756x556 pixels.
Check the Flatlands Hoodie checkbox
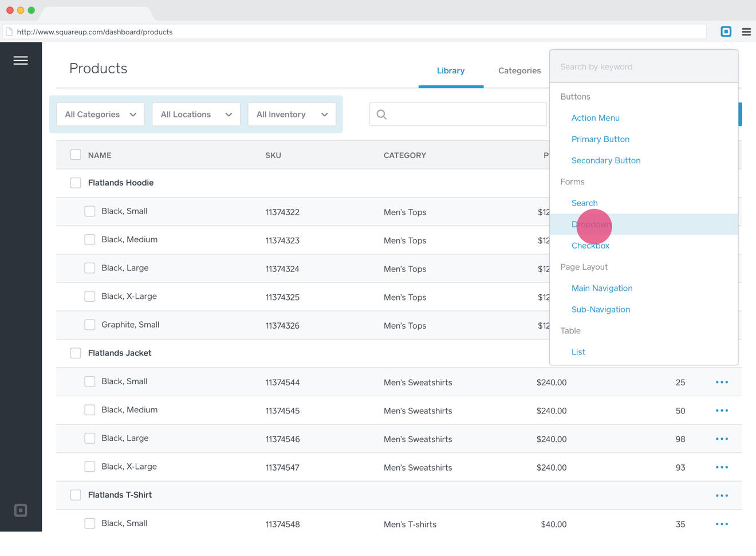76,183
